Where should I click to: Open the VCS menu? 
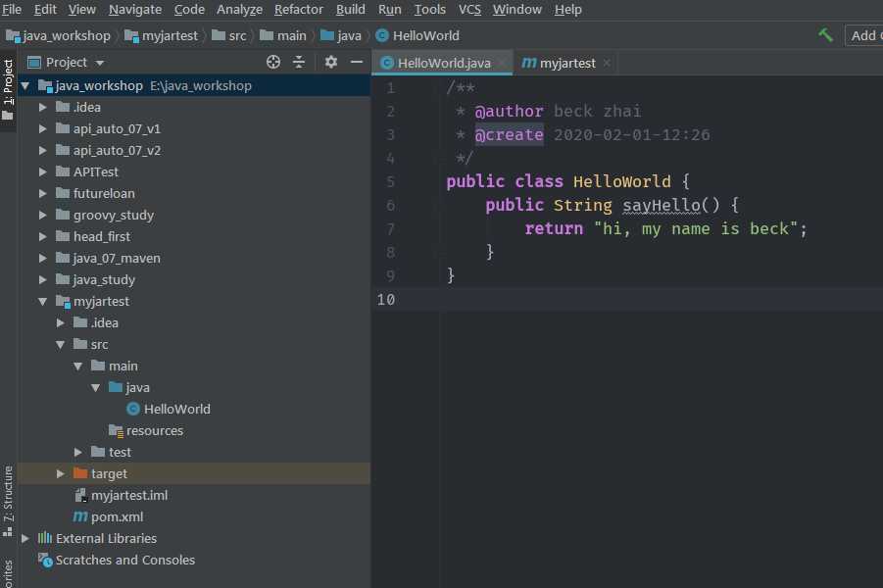pos(469,10)
